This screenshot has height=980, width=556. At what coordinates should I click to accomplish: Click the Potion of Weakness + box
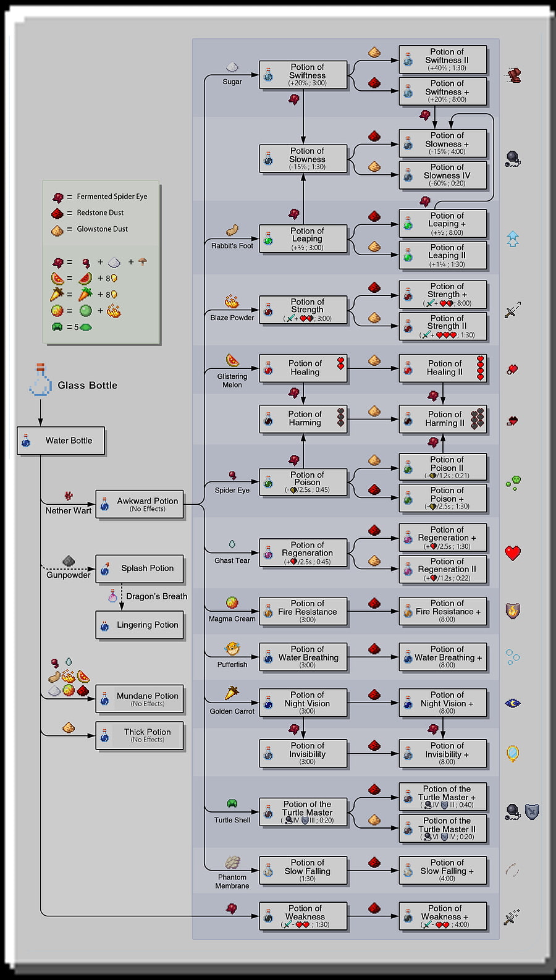(x=443, y=916)
